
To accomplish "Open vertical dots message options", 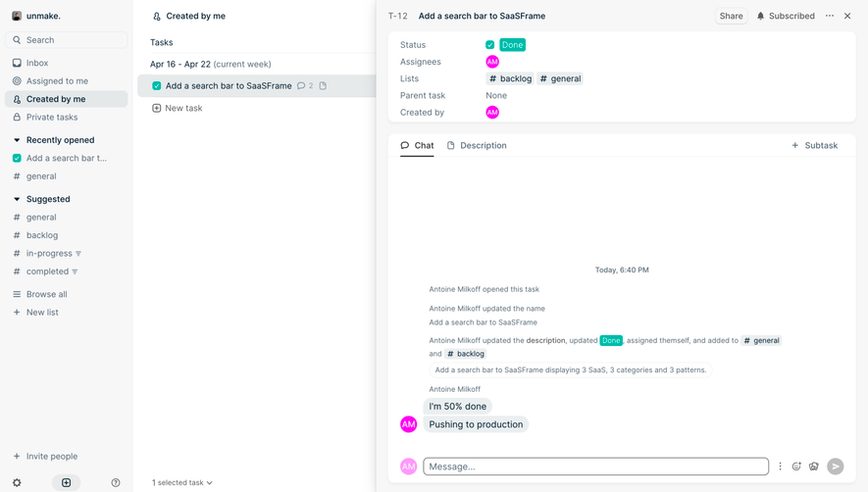I will (780, 467).
